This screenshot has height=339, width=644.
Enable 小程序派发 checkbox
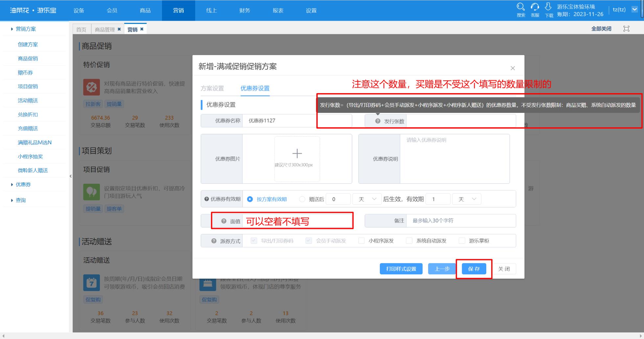(x=361, y=241)
